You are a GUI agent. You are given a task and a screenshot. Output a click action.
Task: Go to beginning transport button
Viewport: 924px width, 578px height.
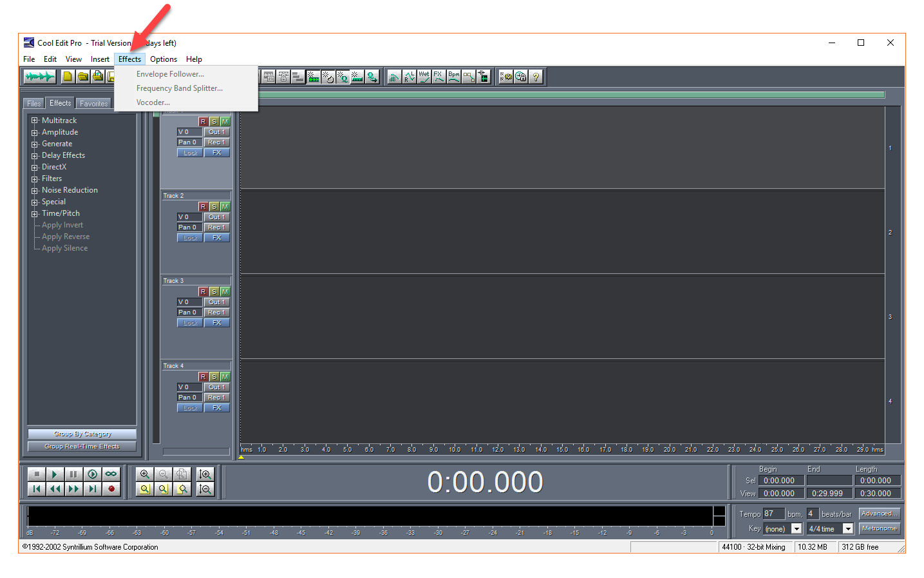(x=36, y=489)
